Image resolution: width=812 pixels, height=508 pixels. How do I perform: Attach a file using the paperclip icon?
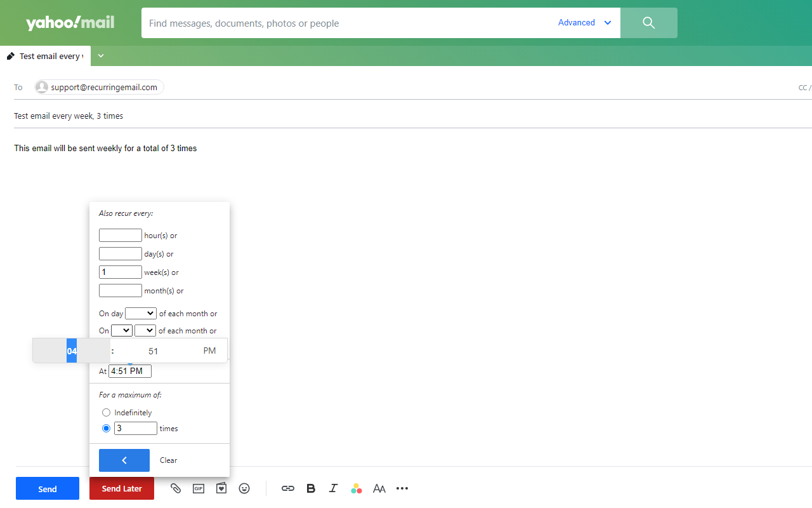(176, 488)
